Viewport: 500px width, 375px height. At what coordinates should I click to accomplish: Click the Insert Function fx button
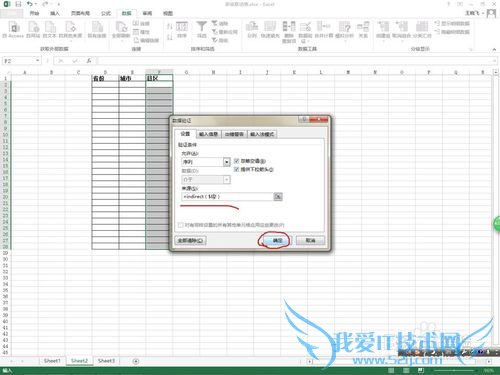pyautogui.click(x=89, y=61)
